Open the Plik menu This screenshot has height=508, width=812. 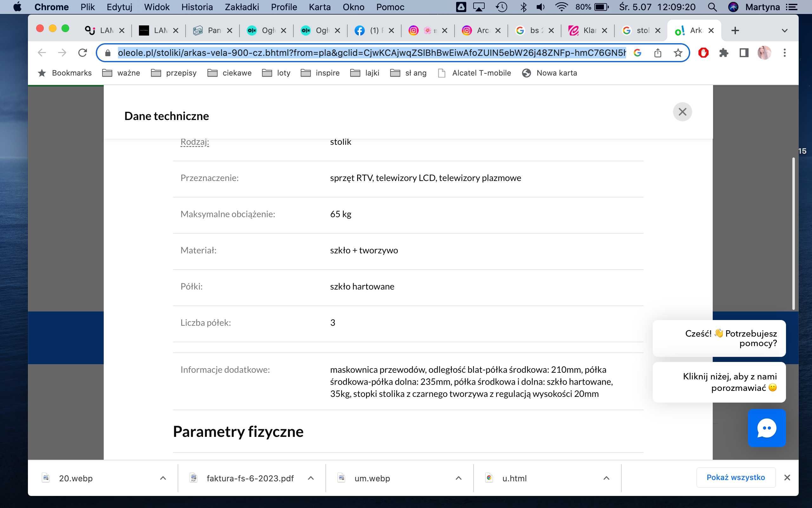click(88, 7)
